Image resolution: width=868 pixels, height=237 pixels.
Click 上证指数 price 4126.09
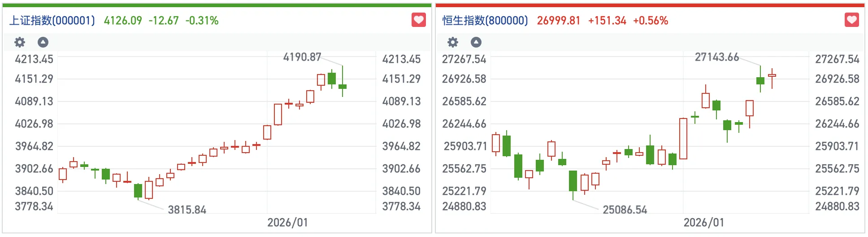click(x=123, y=21)
